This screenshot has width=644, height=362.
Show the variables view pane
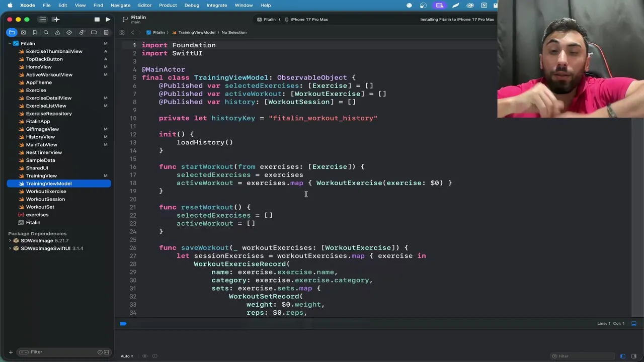pyautogui.click(x=622, y=356)
